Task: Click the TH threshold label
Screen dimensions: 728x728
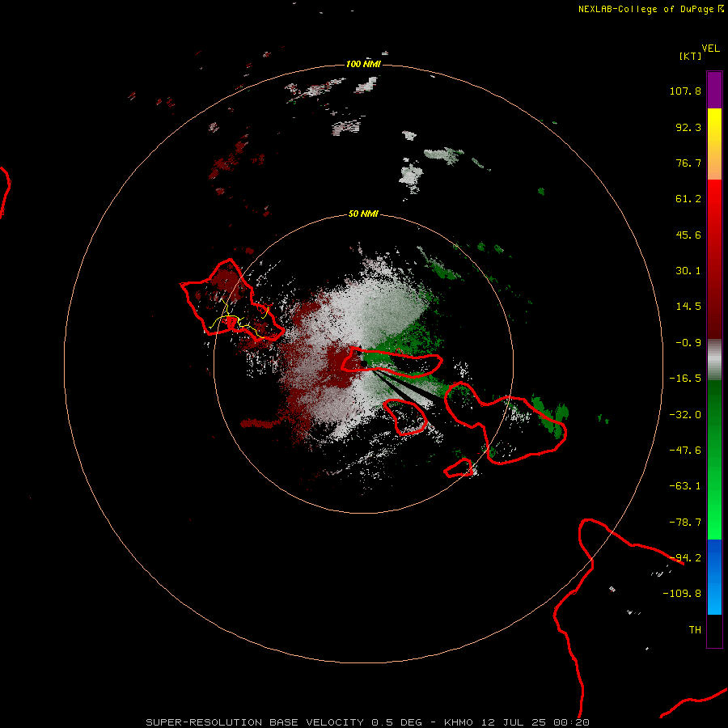Action: pyautogui.click(x=695, y=630)
